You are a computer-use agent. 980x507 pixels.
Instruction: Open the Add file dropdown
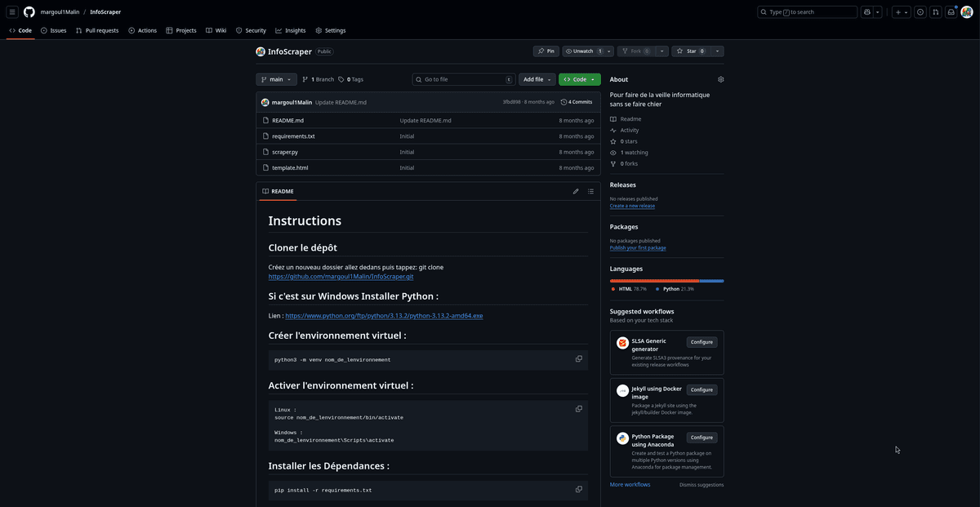click(x=537, y=79)
